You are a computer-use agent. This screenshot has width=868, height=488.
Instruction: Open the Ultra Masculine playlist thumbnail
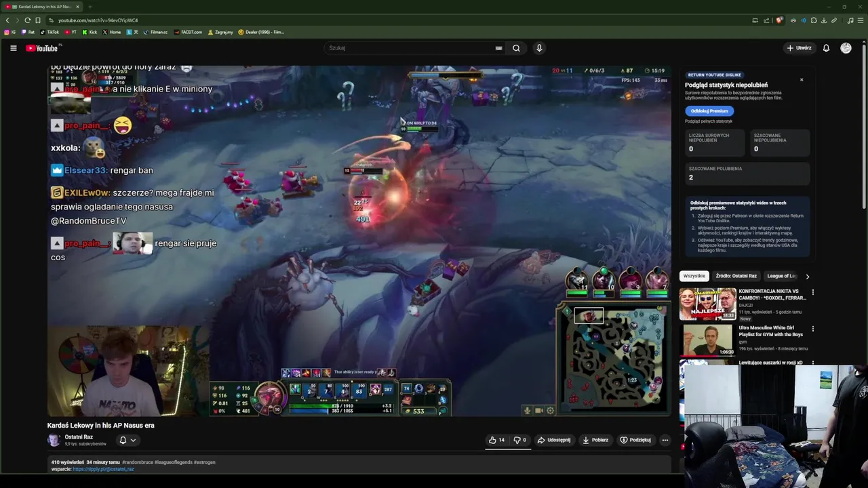[x=709, y=340]
